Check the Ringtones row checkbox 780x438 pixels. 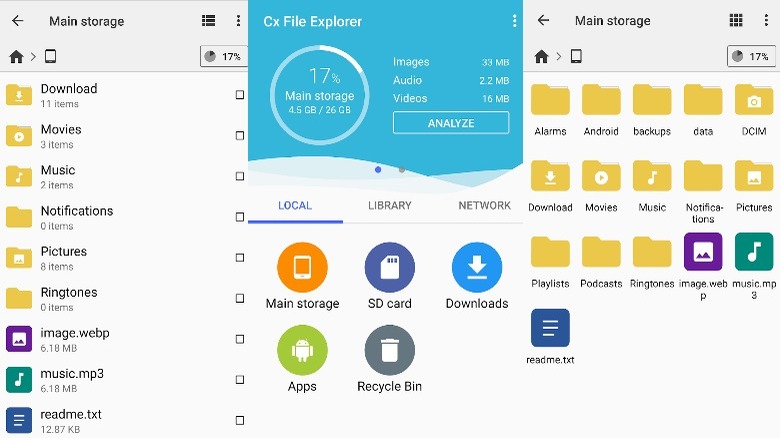click(x=240, y=298)
